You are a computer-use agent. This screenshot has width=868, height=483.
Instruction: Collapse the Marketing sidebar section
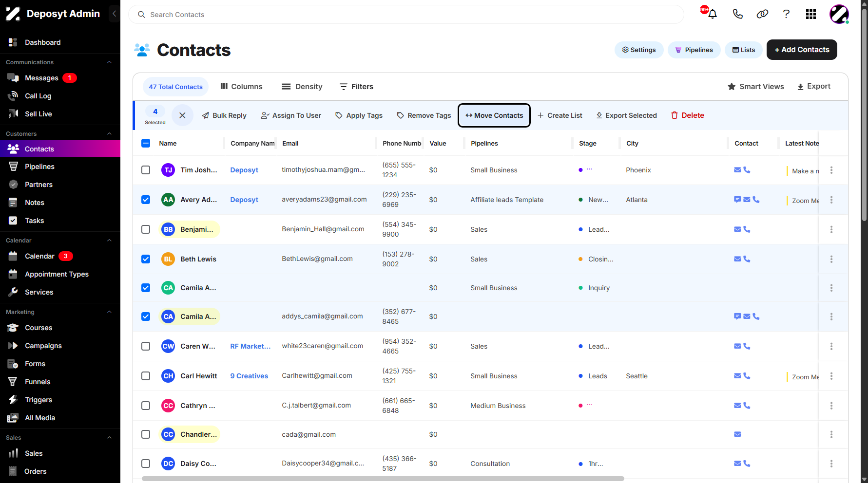(109, 312)
